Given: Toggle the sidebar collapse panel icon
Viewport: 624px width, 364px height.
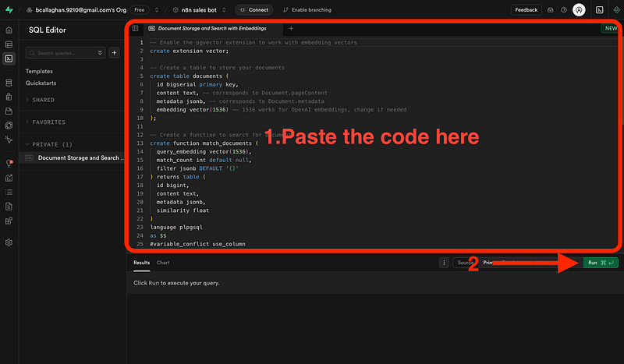Looking at the screenshot, I should (135, 28).
